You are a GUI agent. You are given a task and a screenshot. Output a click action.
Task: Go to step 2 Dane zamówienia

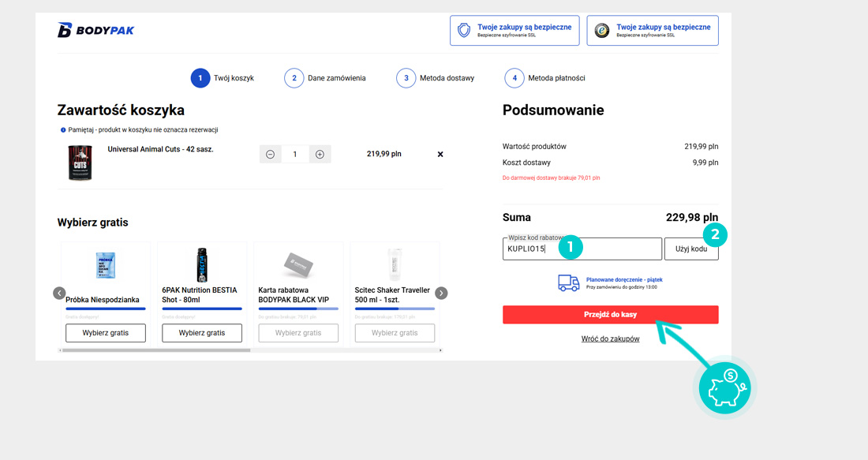(325, 78)
